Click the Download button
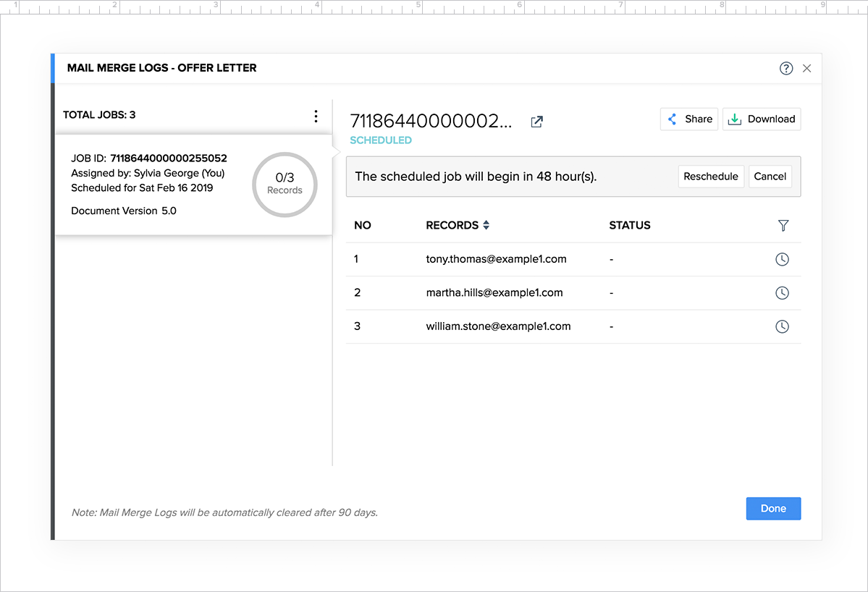 pyautogui.click(x=762, y=119)
